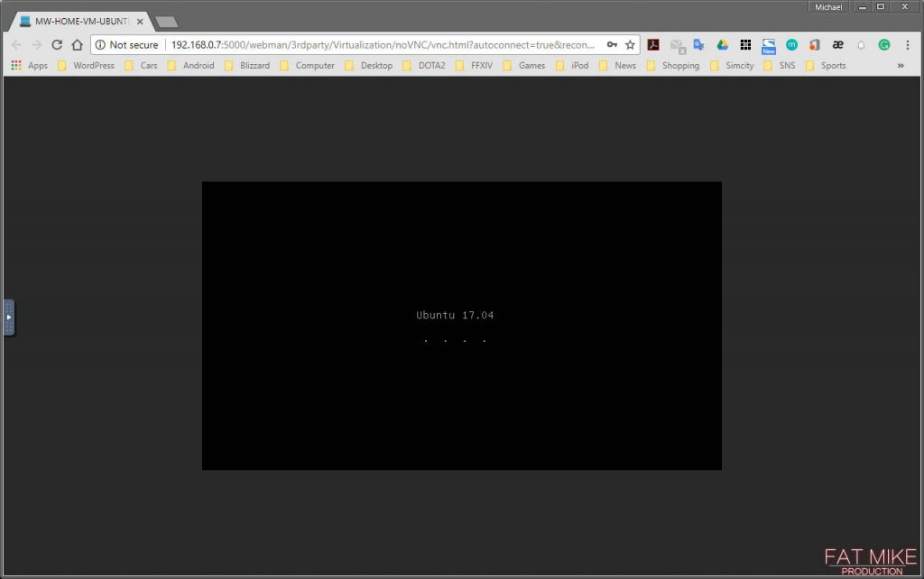This screenshot has height=579, width=924.
Task: Open Simcity bookmark folder
Action: pyautogui.click(x=732, y=65)
